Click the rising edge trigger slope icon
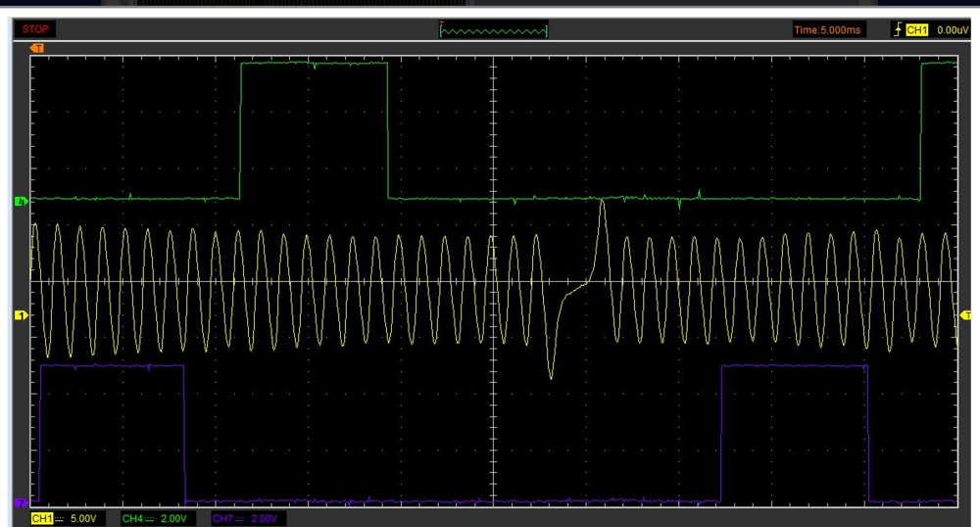The image size is (980, 527). [x=897, y=30]
